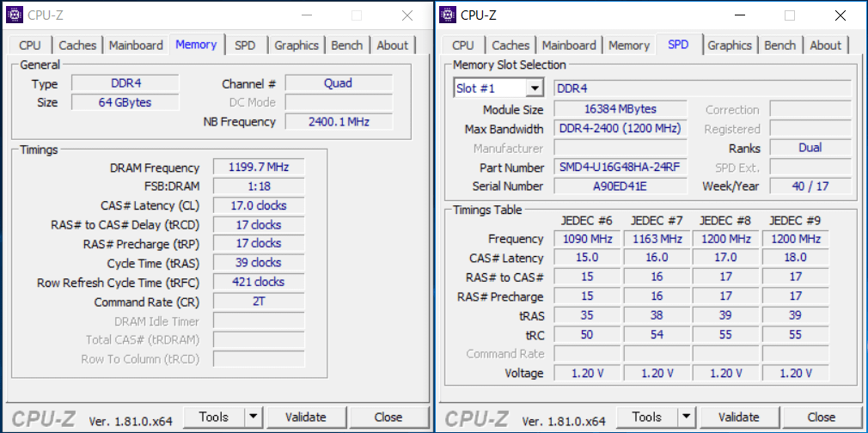The width and height of the screenshot is (868, 433).
Task: Minimize the left CPU-Z window
Action: [x=306, y=15]
